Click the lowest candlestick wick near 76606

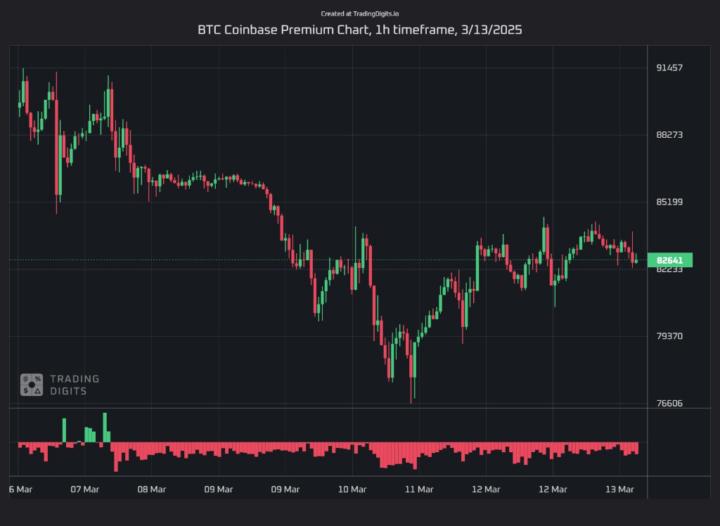(x=412, y=399)
